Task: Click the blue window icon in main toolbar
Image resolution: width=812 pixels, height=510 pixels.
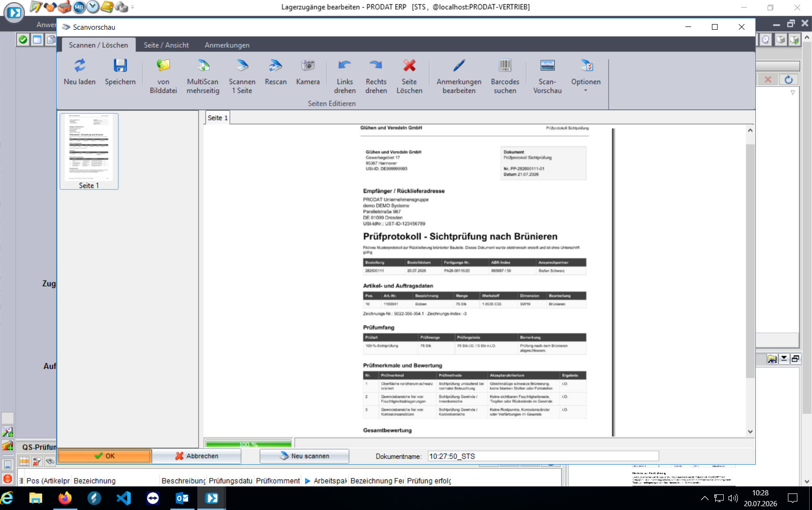Action: tap(37, 40)
